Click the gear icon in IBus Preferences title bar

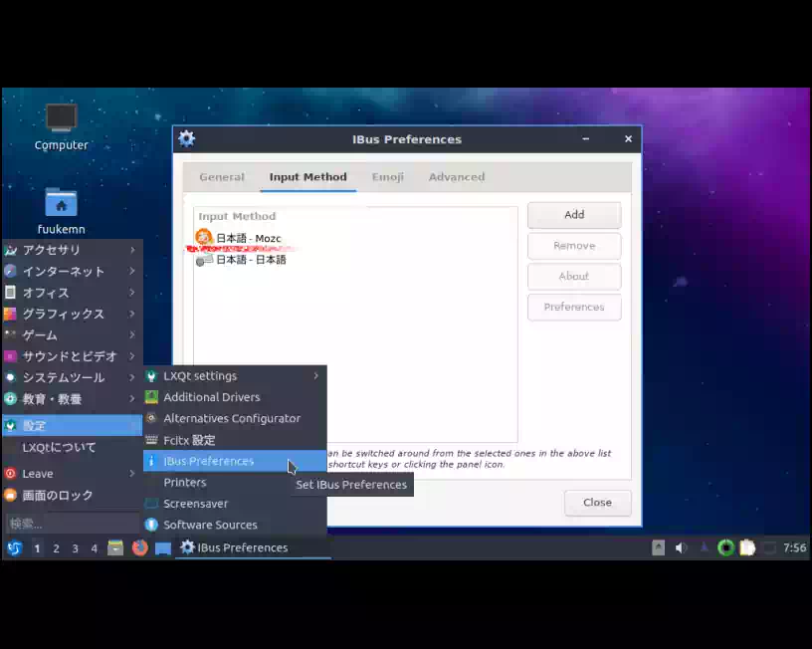(x=186, y=138)
